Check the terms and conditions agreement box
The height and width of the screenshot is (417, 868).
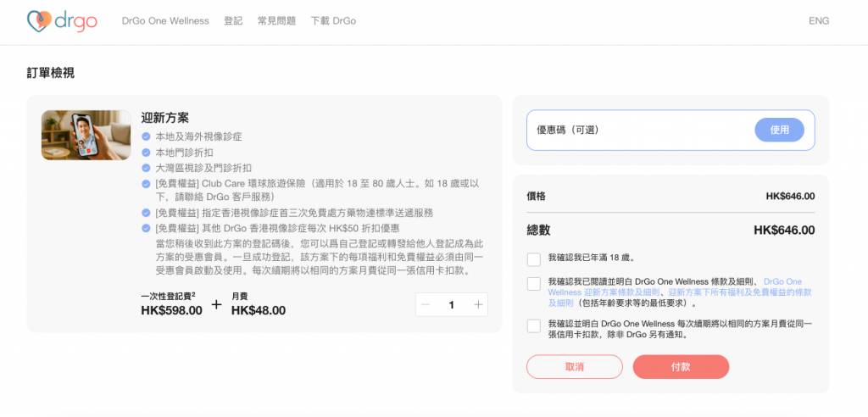(x=533, y=284)
